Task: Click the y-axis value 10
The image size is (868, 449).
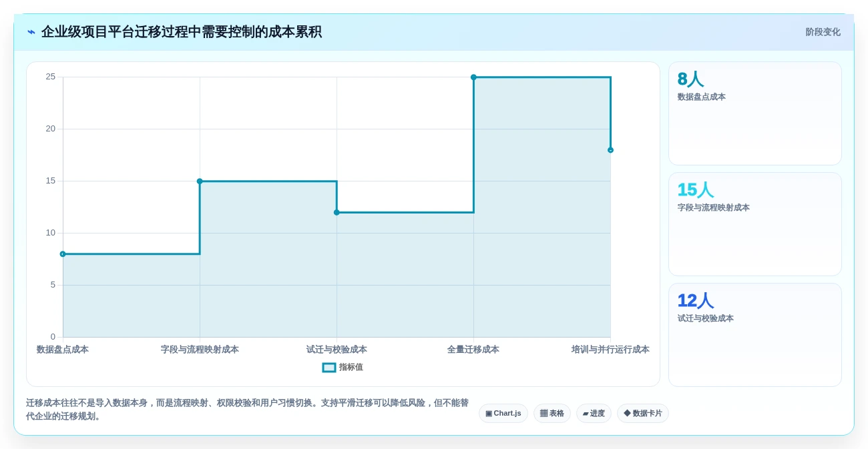Action: click(51, 233)
